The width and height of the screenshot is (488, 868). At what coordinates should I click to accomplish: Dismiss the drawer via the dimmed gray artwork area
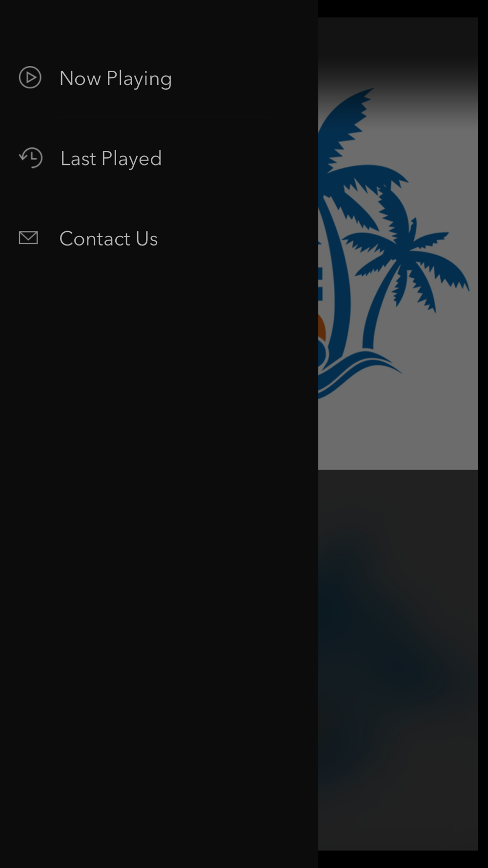[x=398, y=430]
